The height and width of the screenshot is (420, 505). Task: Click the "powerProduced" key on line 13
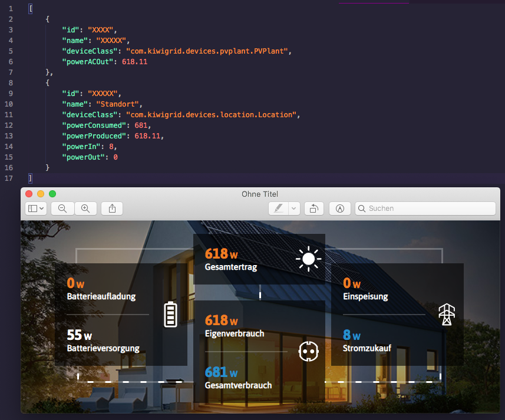click(x=94, y=136)
